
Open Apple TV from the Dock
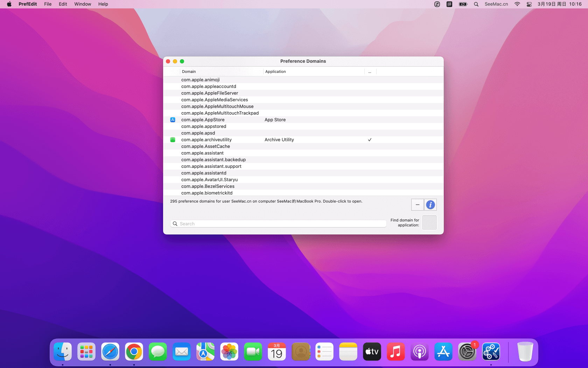pos(372,352)
